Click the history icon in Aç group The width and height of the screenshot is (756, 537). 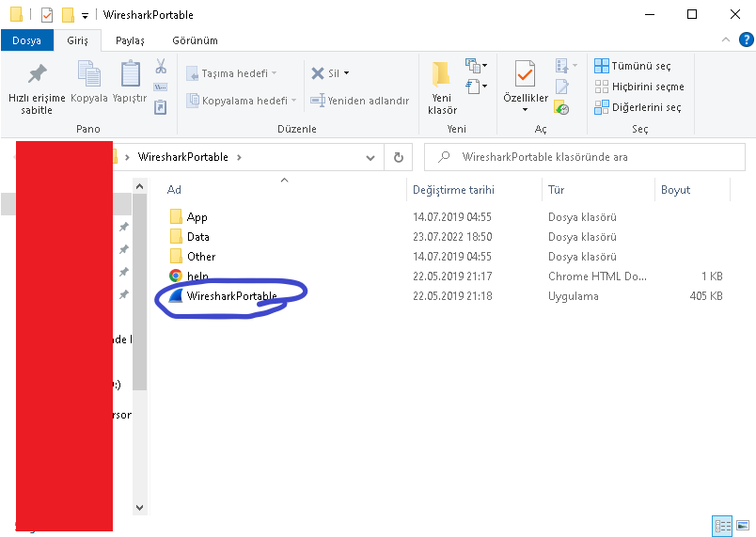coord(561,107)
